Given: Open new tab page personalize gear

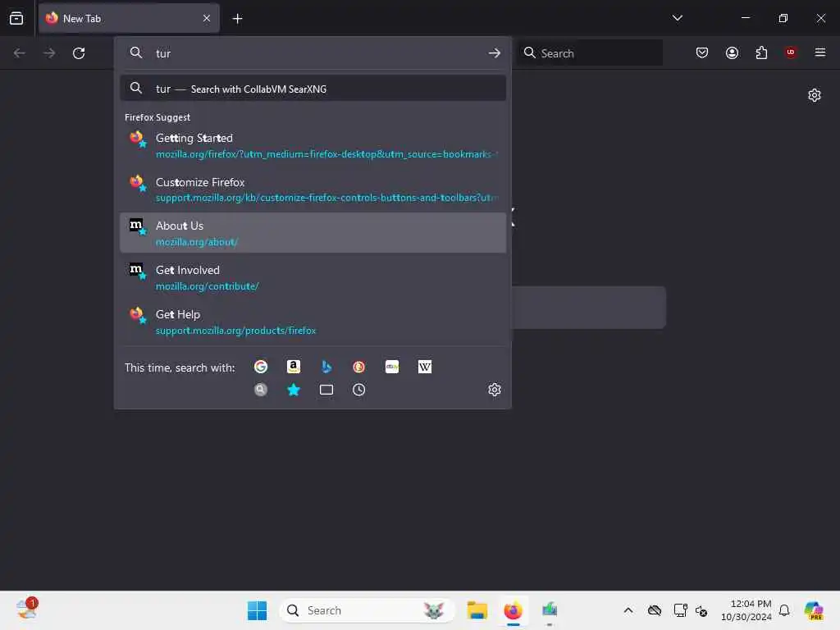Looking at the screenshot, I should point(815,95).
